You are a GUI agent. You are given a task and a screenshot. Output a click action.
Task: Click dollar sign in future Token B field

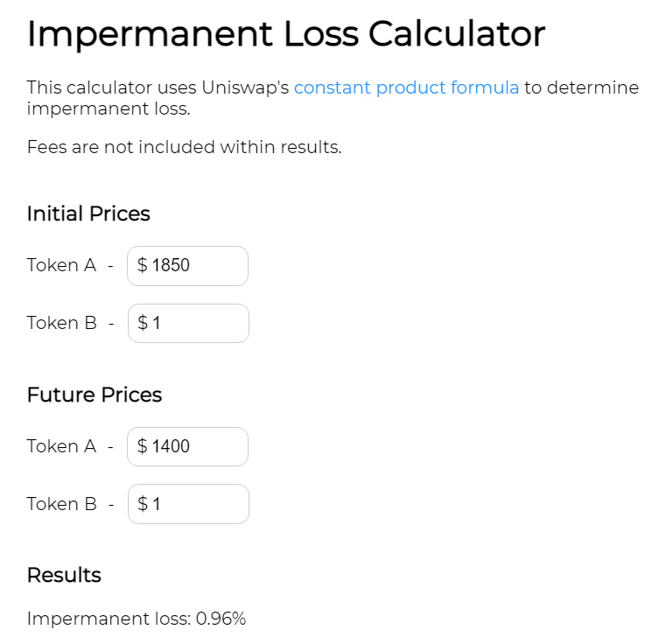[x=143, y=504]
